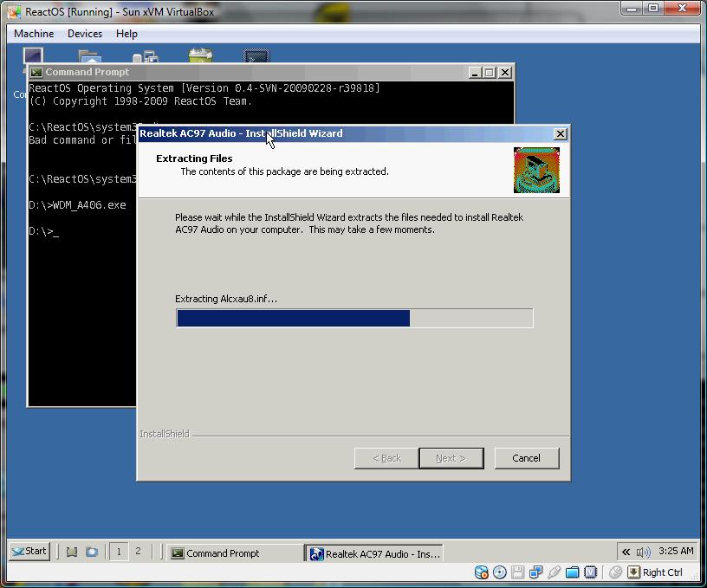
Task: Open the Machine menu
Action: pos(34,34)
